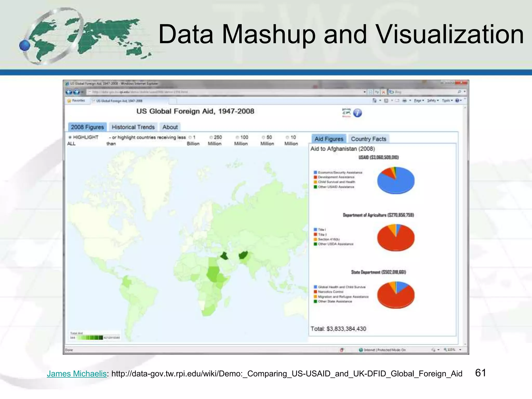Open a new blank browser tab
The image size is (532, 399).
pyautogui.click(x=173, y=101)
